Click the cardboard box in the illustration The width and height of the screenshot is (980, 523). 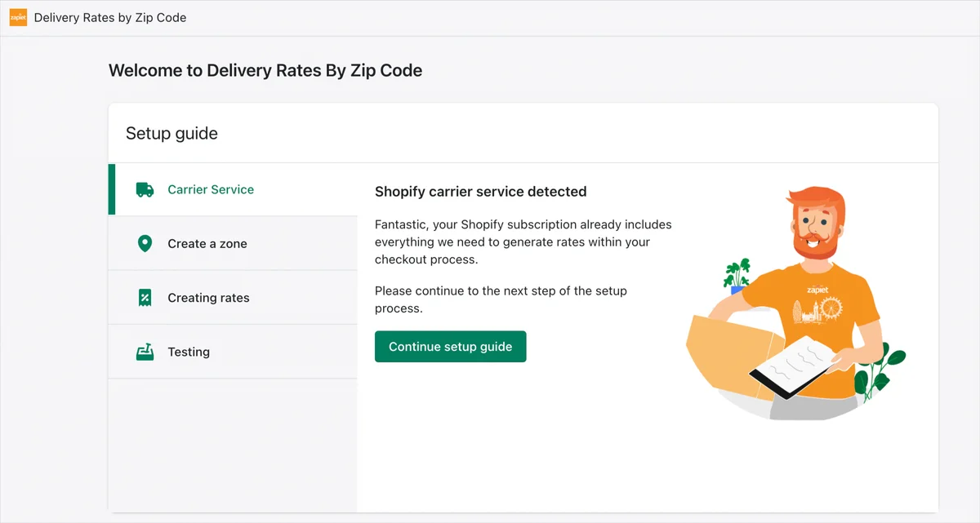(x=728, y=354)
